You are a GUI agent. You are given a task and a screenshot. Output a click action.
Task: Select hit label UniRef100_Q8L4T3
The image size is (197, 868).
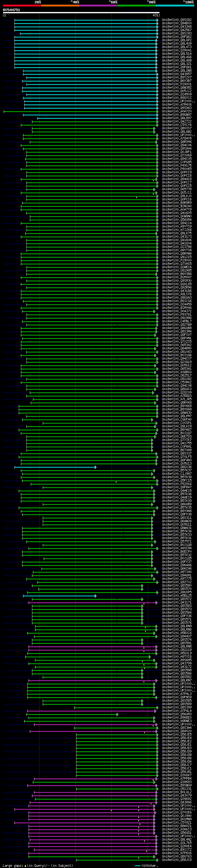click(177, 47)
